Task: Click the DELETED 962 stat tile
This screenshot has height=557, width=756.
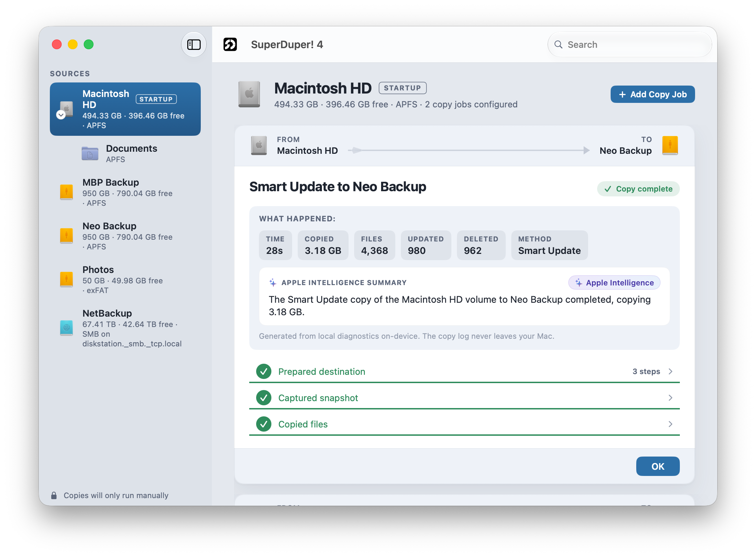Action: click(481, 245)
